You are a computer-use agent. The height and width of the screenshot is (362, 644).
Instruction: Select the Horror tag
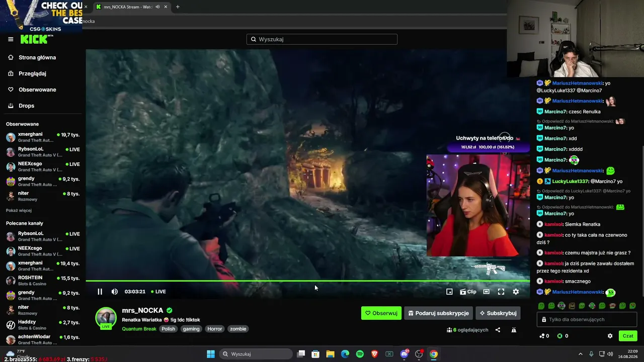[x=215, y=329]
